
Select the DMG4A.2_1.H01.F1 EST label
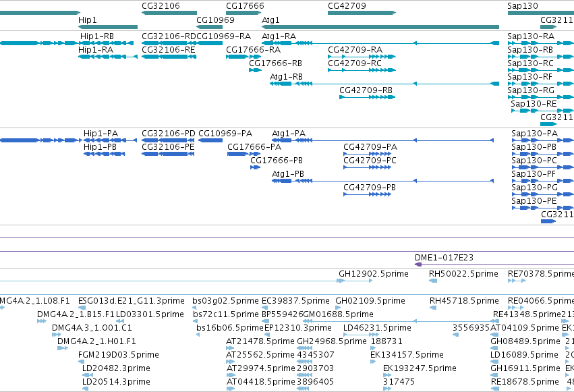click(x=96, y=342)
